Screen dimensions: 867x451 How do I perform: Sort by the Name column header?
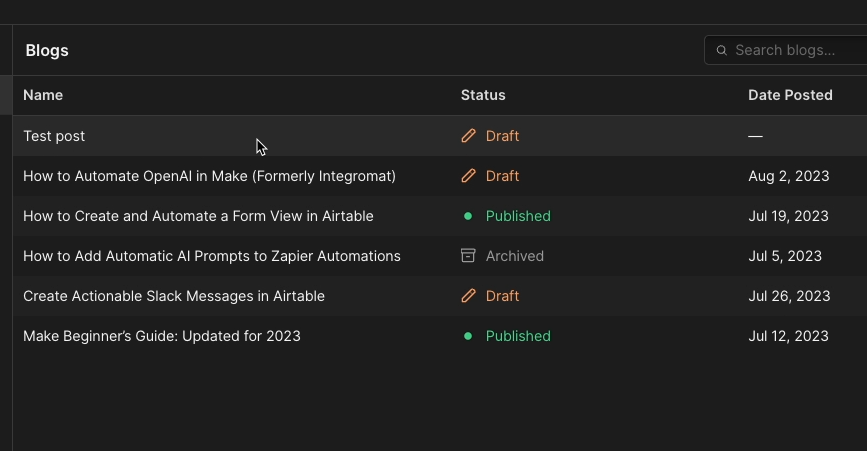pyautogui.click(x=43, y=95)
